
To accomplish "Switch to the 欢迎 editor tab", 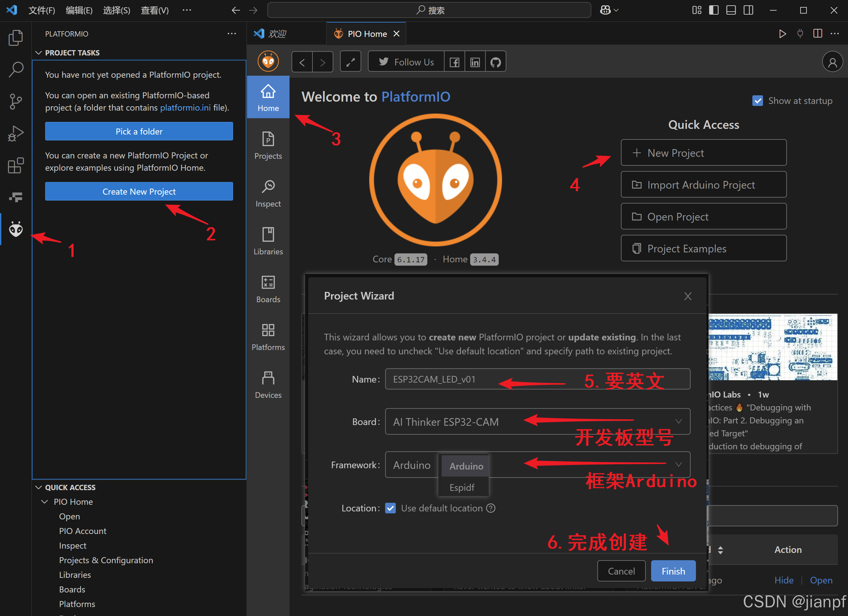I will tap(277, 34).
